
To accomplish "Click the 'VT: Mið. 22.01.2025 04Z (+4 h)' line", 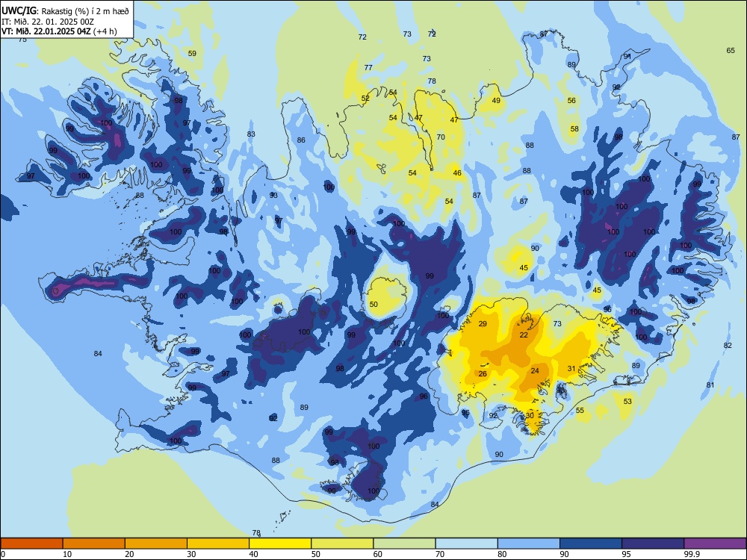I will point(59,31).
